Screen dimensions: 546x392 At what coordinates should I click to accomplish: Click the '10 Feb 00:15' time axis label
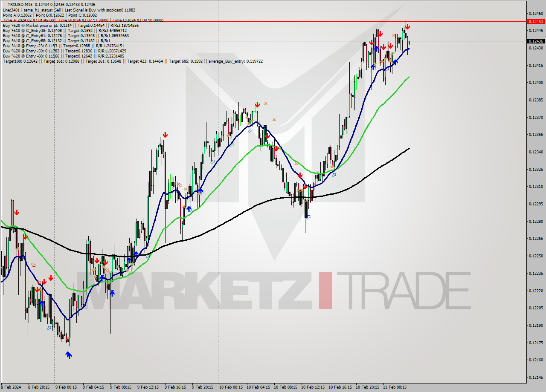click(231, 387)
